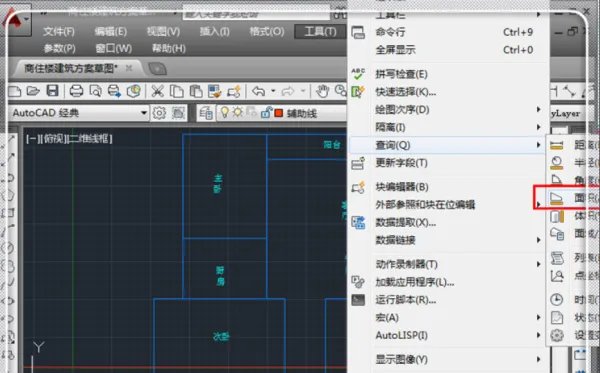This screenshot has width=600, height=373.
Task: Click the New drawing icon in toolbar
Action: pyautogui.click(x=14, y=91)
